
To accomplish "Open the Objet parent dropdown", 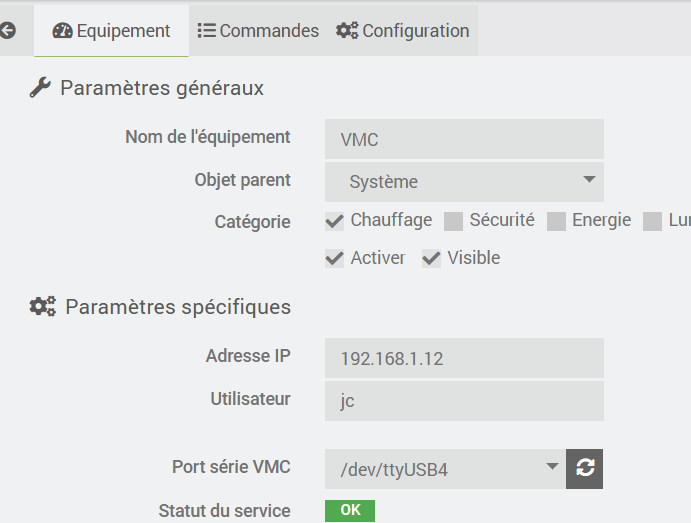I will point(464,182).
